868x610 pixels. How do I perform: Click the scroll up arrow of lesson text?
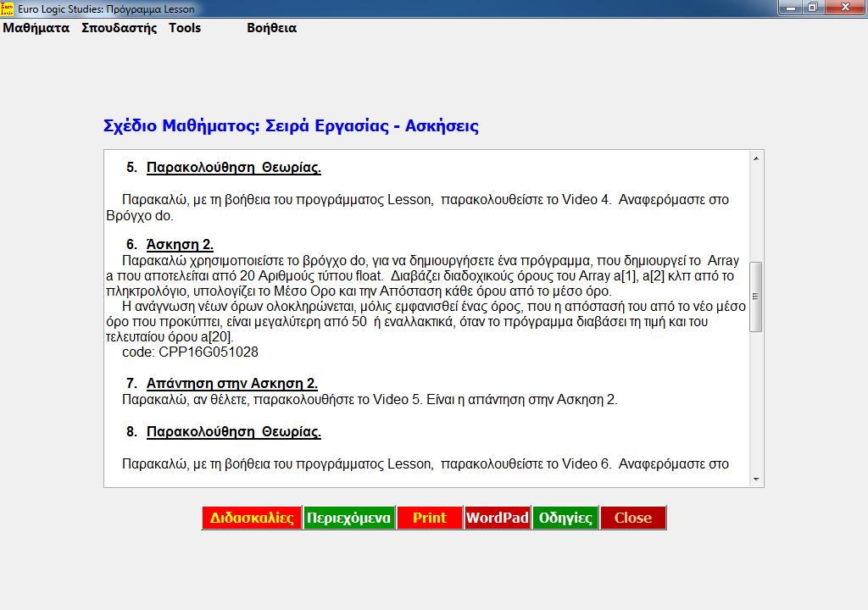click(x=756, y=158)
